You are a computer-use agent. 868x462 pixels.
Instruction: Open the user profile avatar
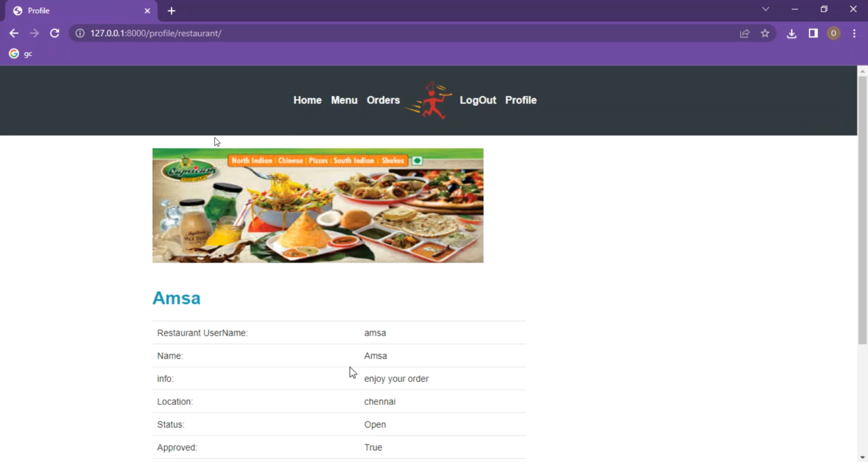pos(833,34)
